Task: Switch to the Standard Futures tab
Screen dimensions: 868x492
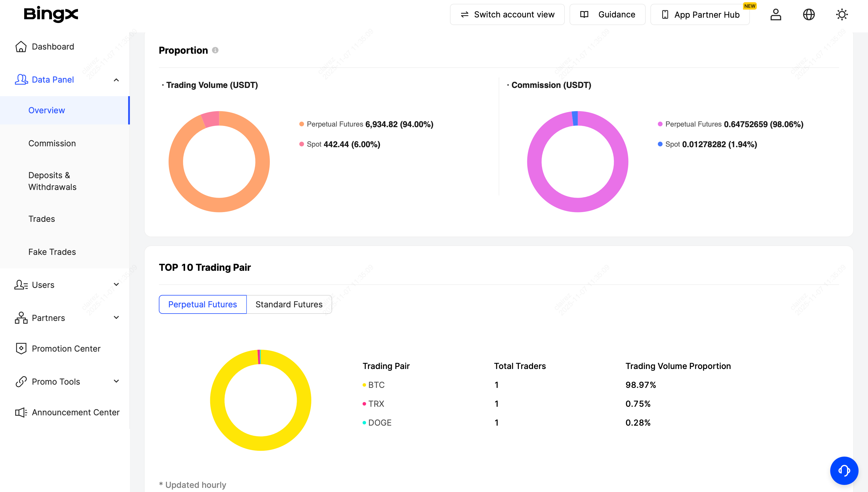Action: pyautogui.click(x=289, y=304)
